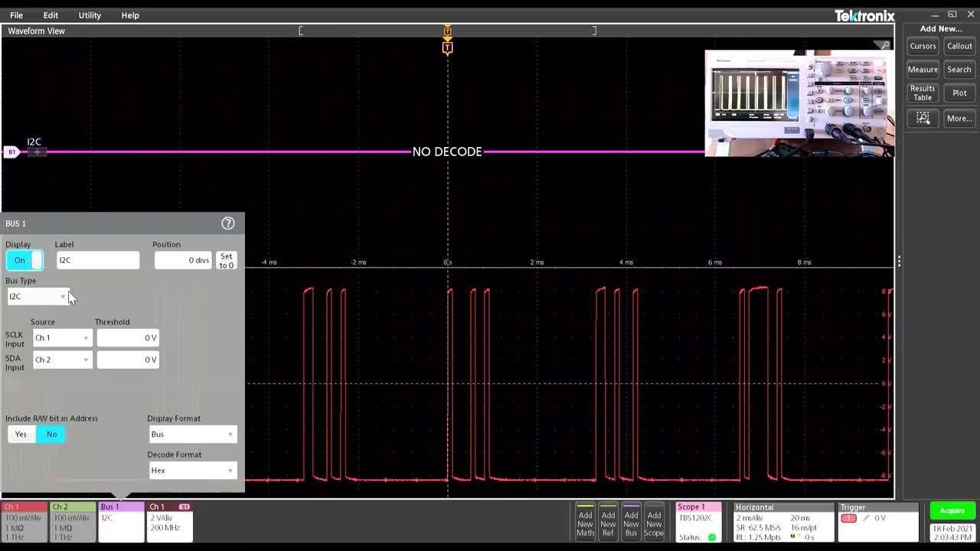This screenshot has width=980, height=551.
Task: Expand the SCLK Input source dropdown
Action: click(x=62, y=337)
